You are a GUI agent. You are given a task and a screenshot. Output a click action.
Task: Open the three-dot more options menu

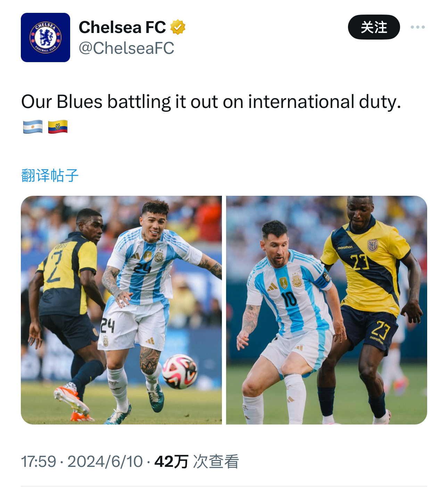tap(417, 27)
